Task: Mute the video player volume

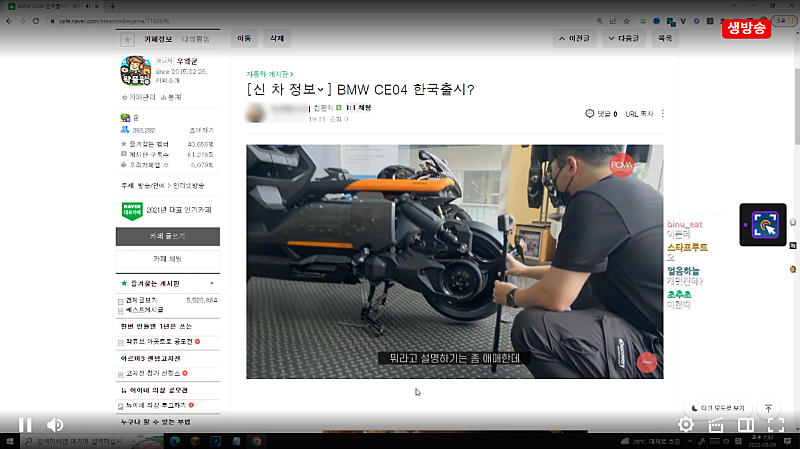Action: click(55, 425)
